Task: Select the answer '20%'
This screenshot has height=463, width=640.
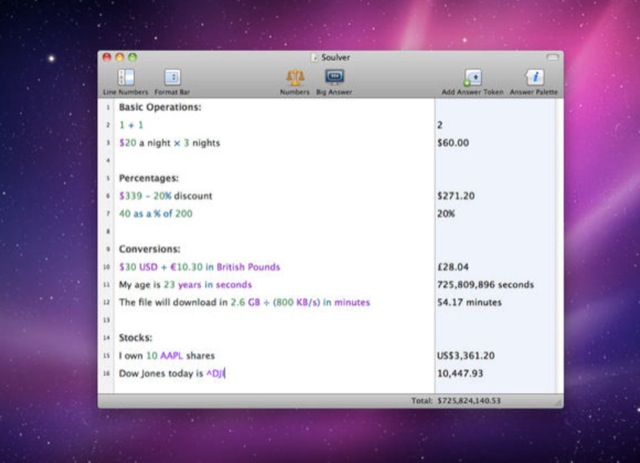Action: pyautogui.click(x=446, y=214)
